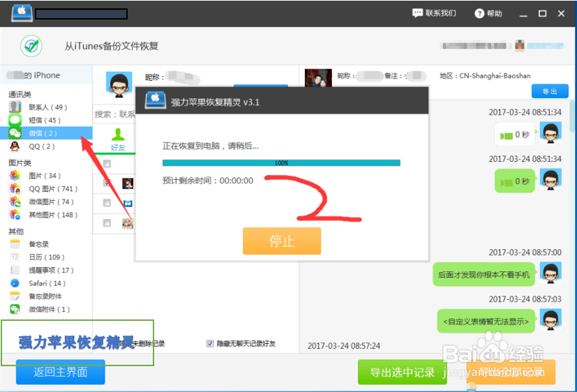Open 提醒事项 (17) reminders icon

pos(15,270)
